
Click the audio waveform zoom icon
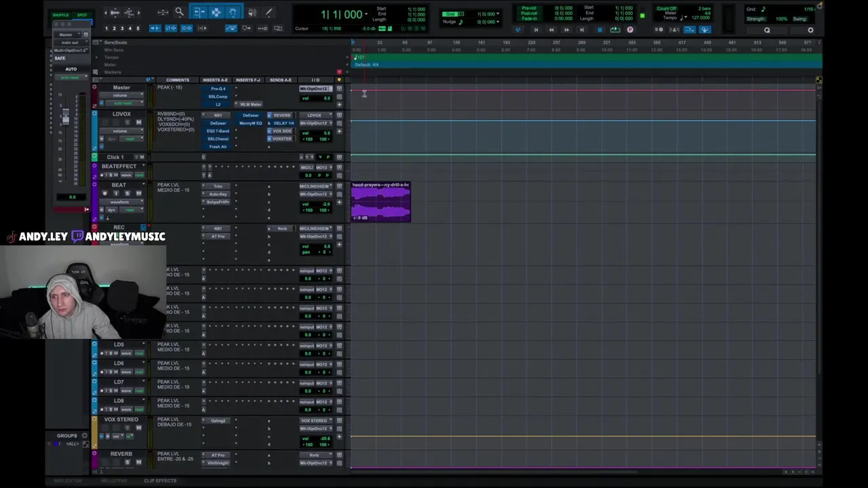tap(115, 12)
